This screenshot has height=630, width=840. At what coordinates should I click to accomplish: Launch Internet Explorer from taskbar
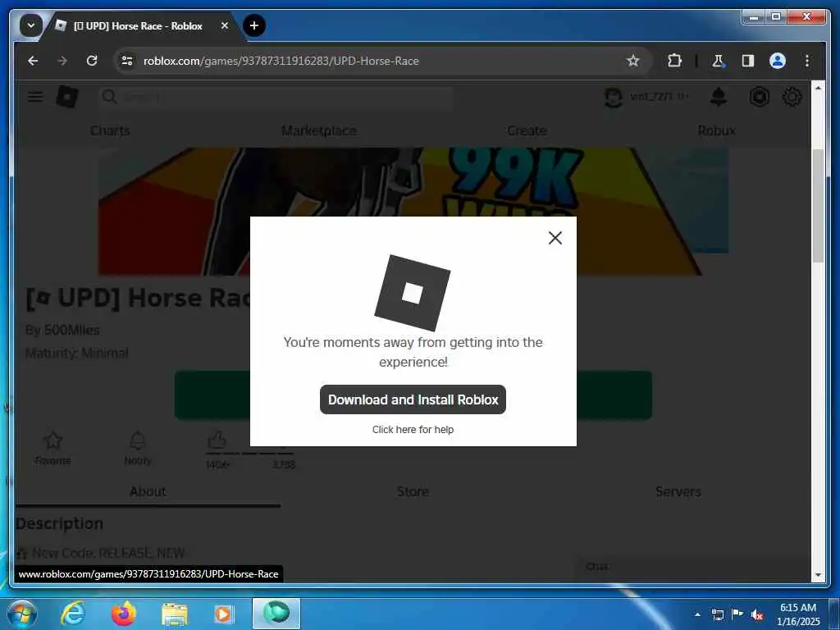[x=73, y=614]
